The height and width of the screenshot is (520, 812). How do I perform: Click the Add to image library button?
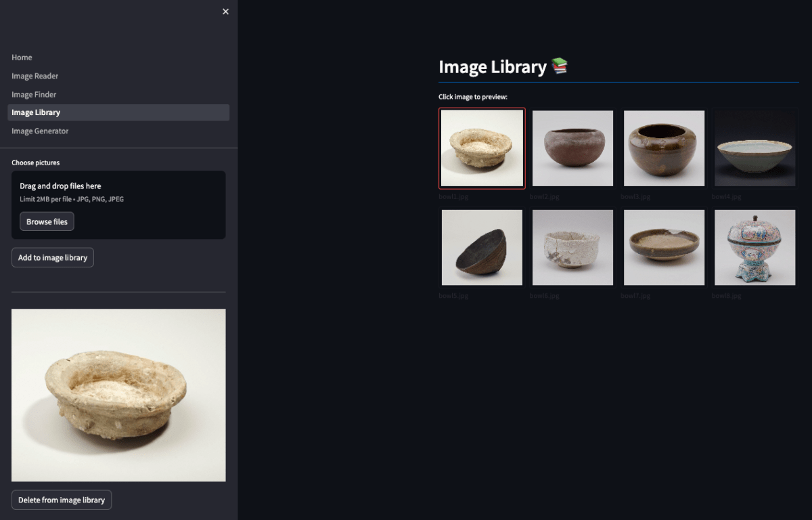[52, 257]
